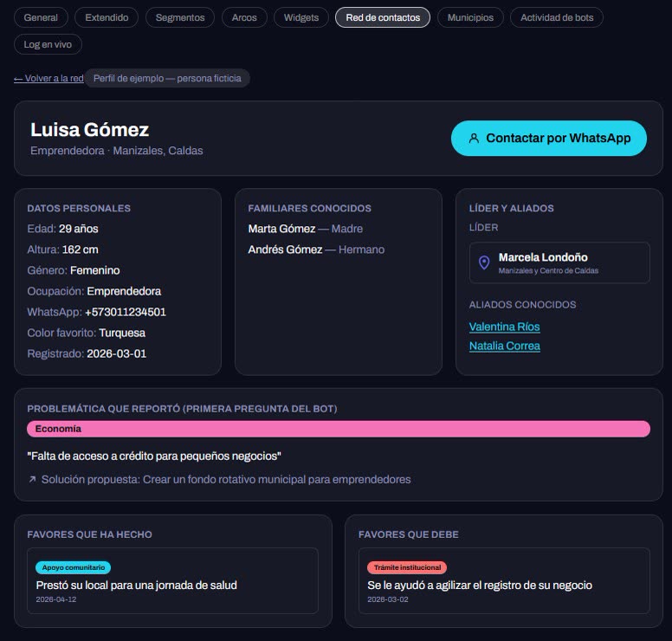
Task: Open the Municipios tab
Action: (470, 17)
